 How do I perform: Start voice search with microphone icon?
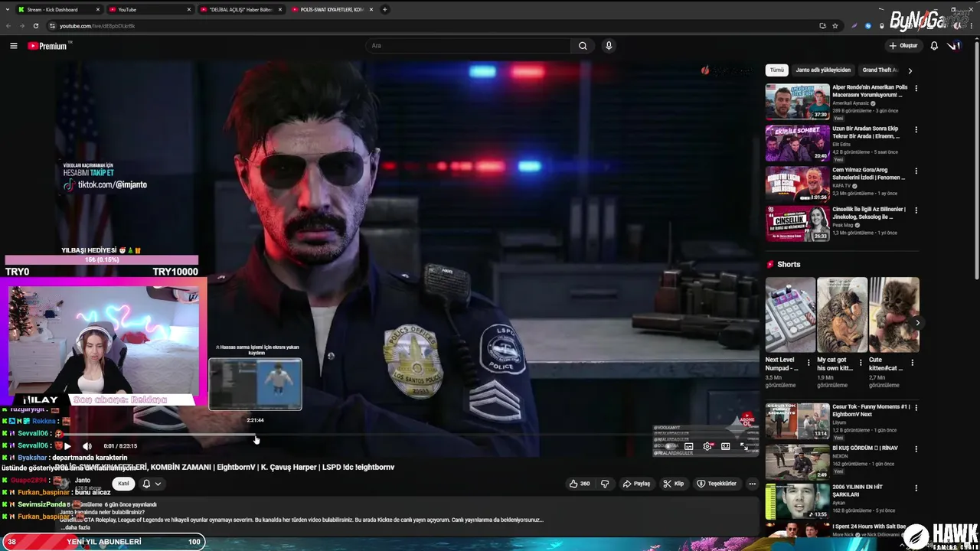pos(609,46)
